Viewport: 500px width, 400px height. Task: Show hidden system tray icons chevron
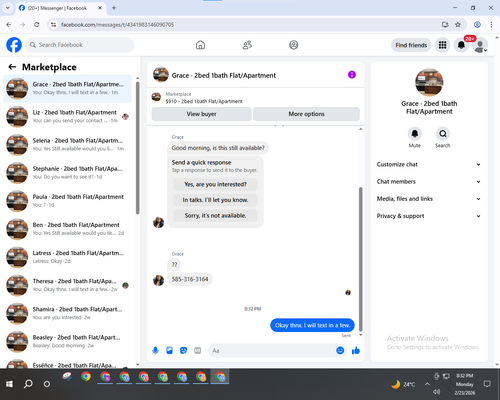point(427,384)
